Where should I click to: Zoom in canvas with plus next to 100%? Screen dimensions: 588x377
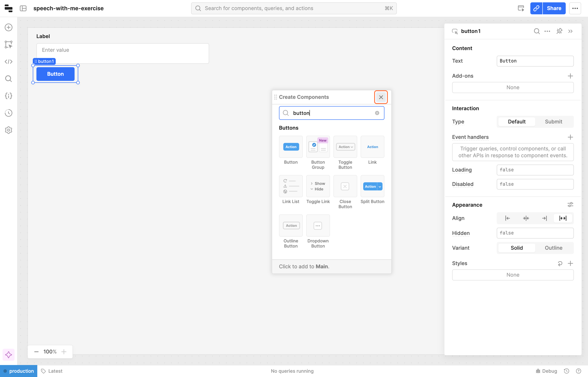click(x=64, y=352)
